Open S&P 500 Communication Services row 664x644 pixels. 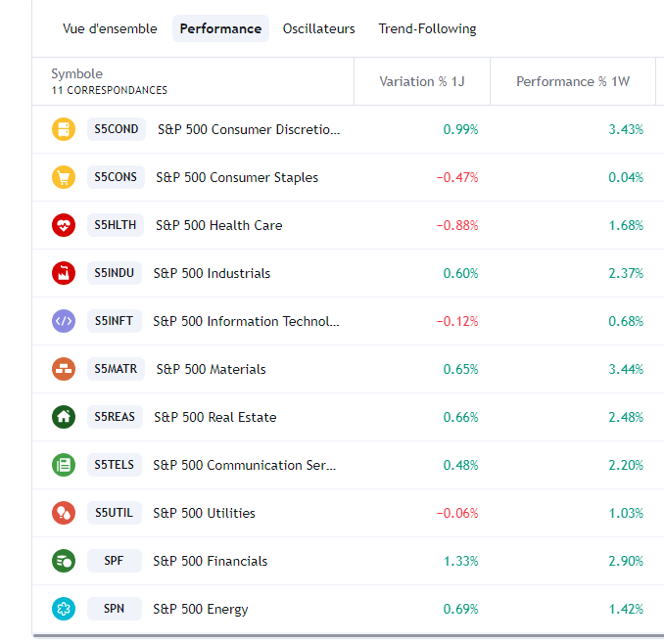click(244, 465)
